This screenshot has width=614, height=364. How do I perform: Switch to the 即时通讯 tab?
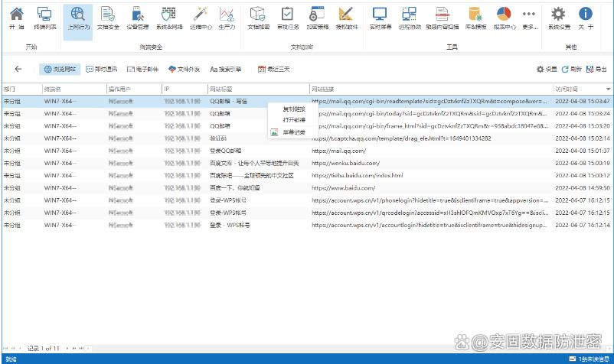coord(101,69)
